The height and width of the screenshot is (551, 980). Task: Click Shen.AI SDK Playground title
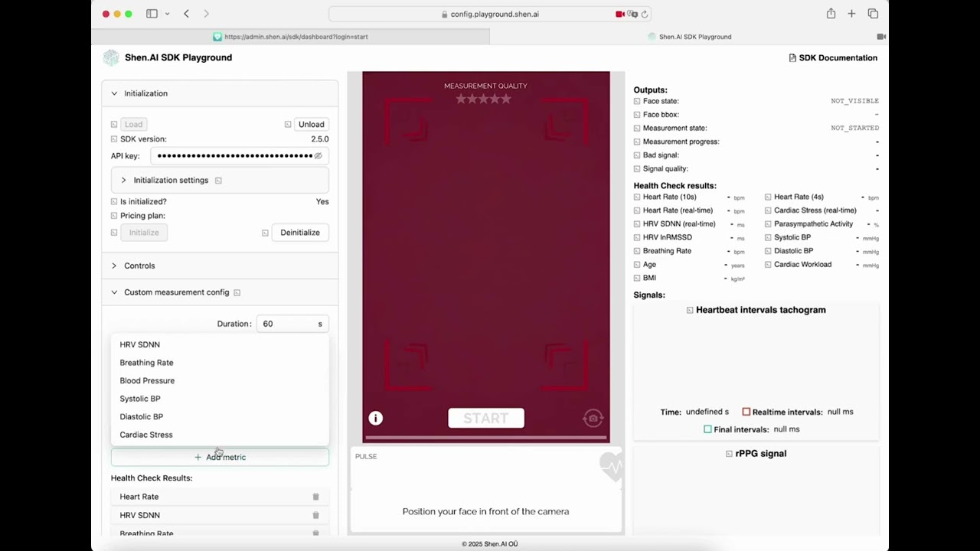coord(178,57)
